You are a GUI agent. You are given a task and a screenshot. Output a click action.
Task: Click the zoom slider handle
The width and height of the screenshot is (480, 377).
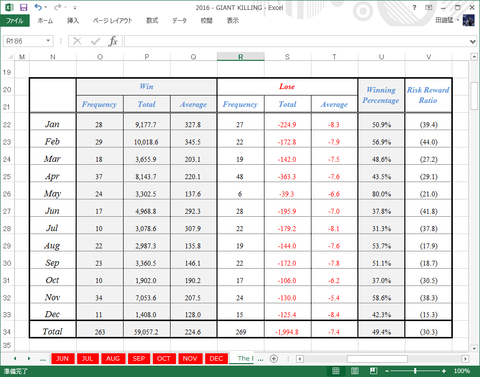click(x=415, y=371)
